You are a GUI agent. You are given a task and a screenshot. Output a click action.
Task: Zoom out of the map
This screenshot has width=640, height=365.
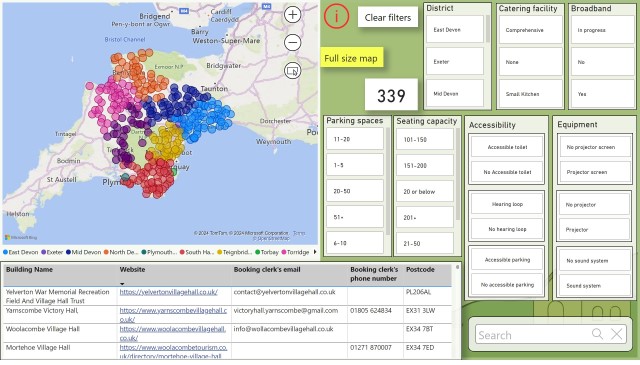click(293, 42)
